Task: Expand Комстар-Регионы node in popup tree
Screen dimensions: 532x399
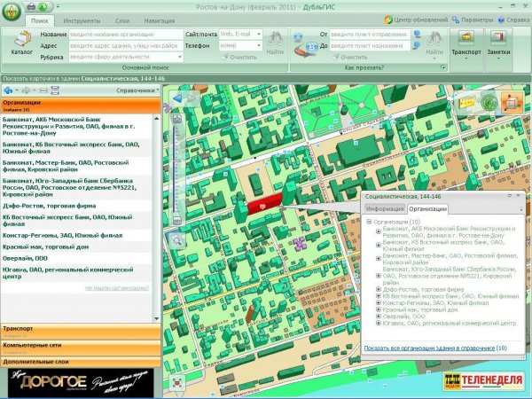Action: pos(379,303)
